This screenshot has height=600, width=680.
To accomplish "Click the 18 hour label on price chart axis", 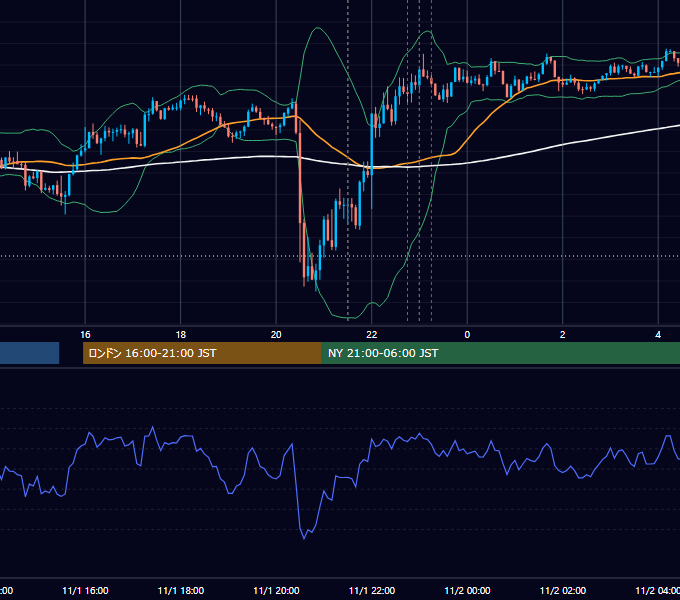I will coord(181,335).
